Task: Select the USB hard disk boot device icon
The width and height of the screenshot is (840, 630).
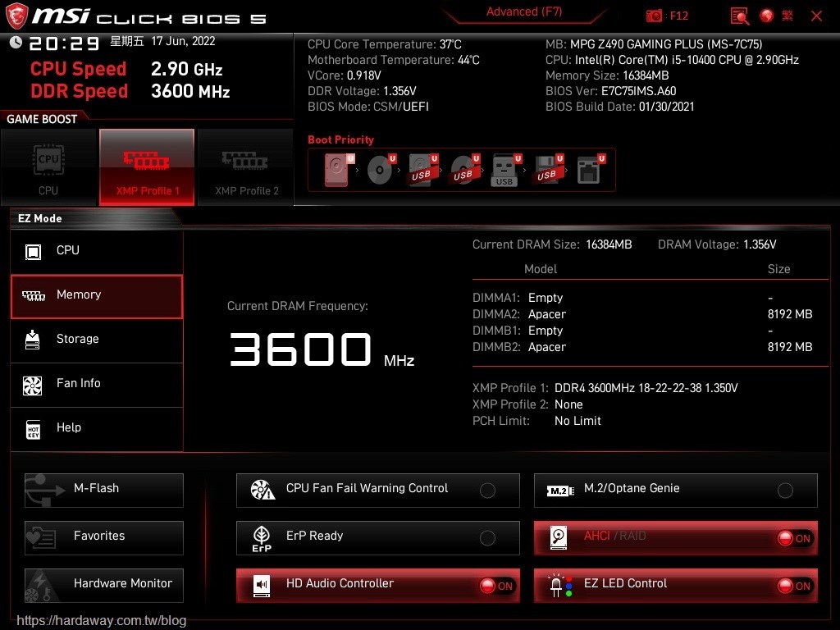Action: (x=422, y=170)
